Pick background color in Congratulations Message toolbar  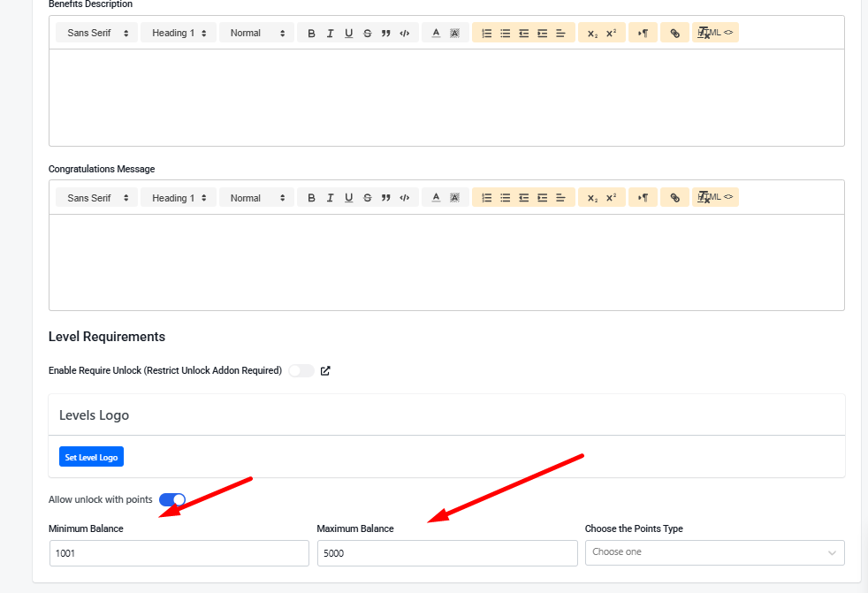(454, 198)
